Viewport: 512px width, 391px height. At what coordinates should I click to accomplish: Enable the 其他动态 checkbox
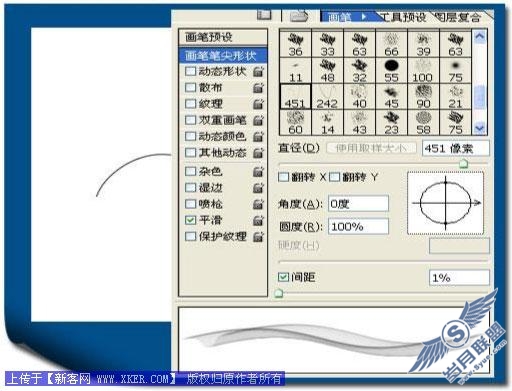(190, 153)
